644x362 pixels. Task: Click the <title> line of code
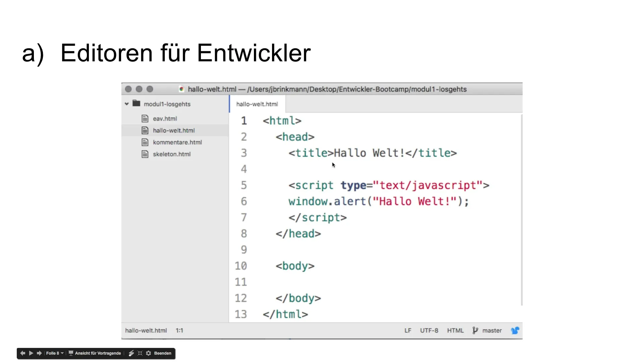pos(373,153)
